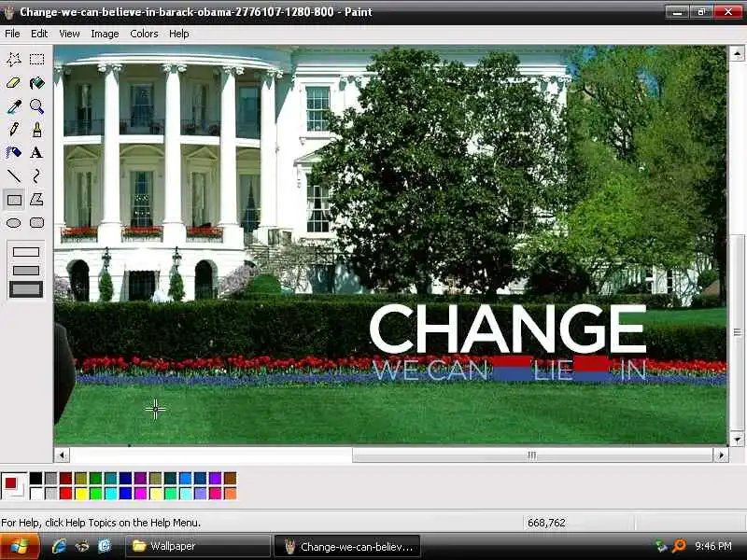Click the Paint icon in the title bar
Screen dimensions: 747x560
coord(8,12)
